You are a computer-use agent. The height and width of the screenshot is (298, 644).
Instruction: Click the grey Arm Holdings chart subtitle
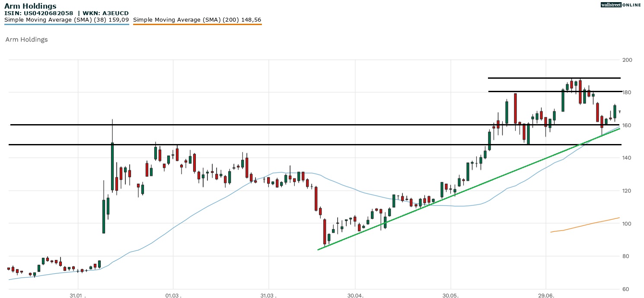(x=26, y=39)
